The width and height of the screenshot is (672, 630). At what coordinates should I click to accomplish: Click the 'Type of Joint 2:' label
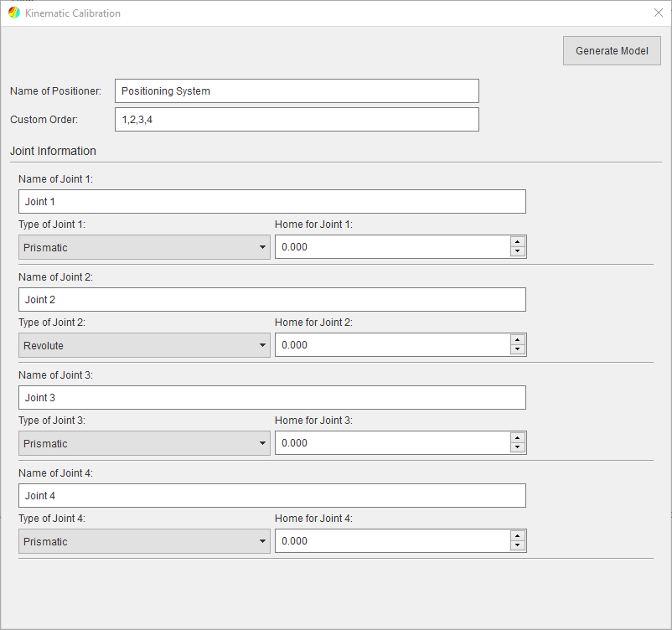pos(52,323)
